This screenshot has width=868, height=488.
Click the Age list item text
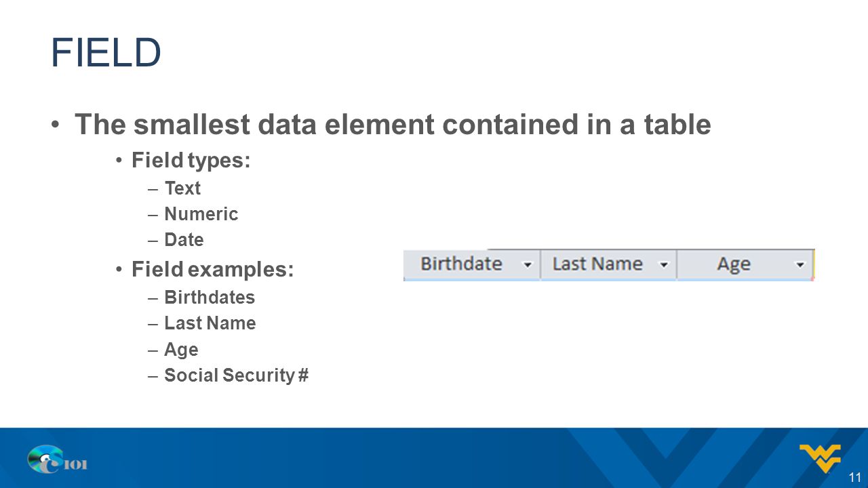click(181, 350)
